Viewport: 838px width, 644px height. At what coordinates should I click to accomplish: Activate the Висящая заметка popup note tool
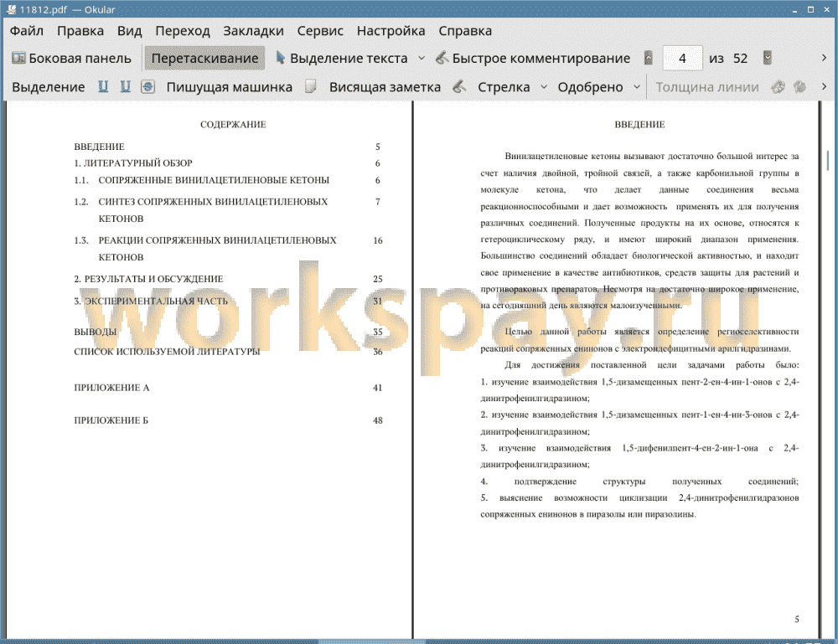[x=385, y=87]
